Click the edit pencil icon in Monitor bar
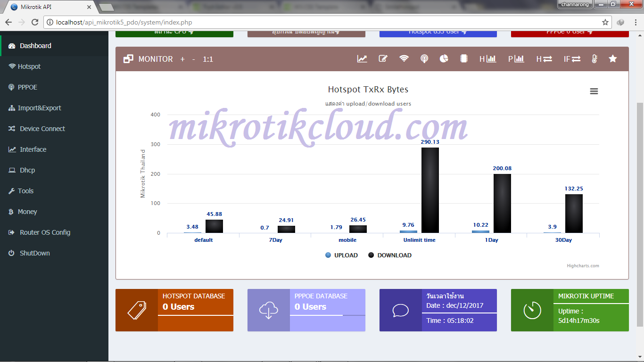The image size is (644, 362). [383, 59]
